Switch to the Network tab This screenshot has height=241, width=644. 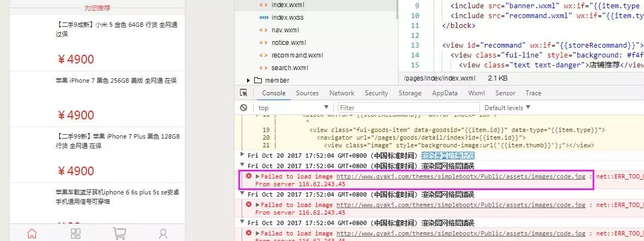342,93
